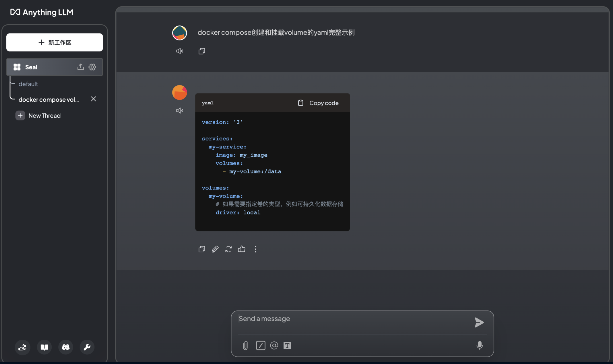
Task: Open slash commands menu icon
Action: tap(260, 345)
